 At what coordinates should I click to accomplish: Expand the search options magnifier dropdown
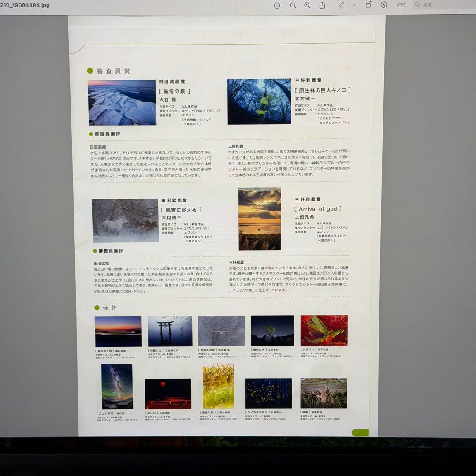click(x=417, y=5)
